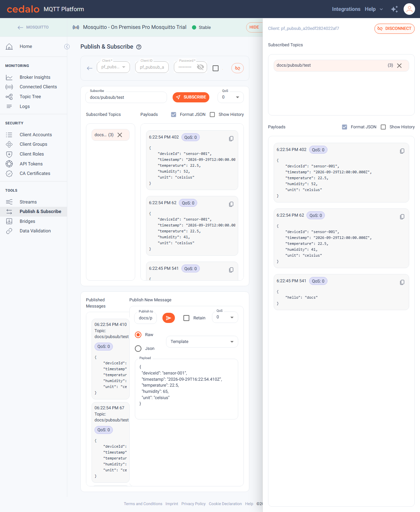The width and height of the screenshot is (420, 512).
Task: Open the CA Certificates icon entry
Action: [9, 173]
